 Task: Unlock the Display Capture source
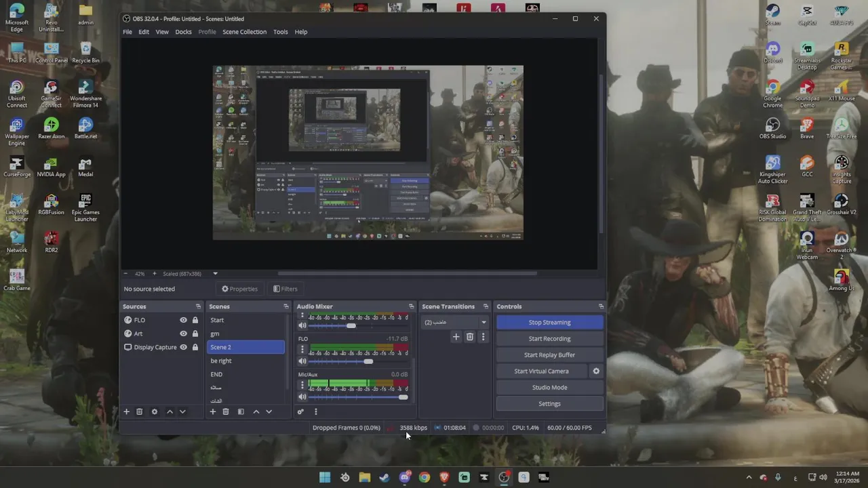[x=195, y=347]
